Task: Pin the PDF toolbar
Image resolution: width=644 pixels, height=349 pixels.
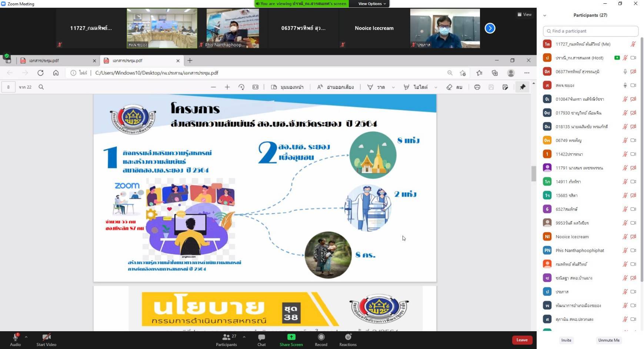Action: pyautogui.click(x=523, y=87)
